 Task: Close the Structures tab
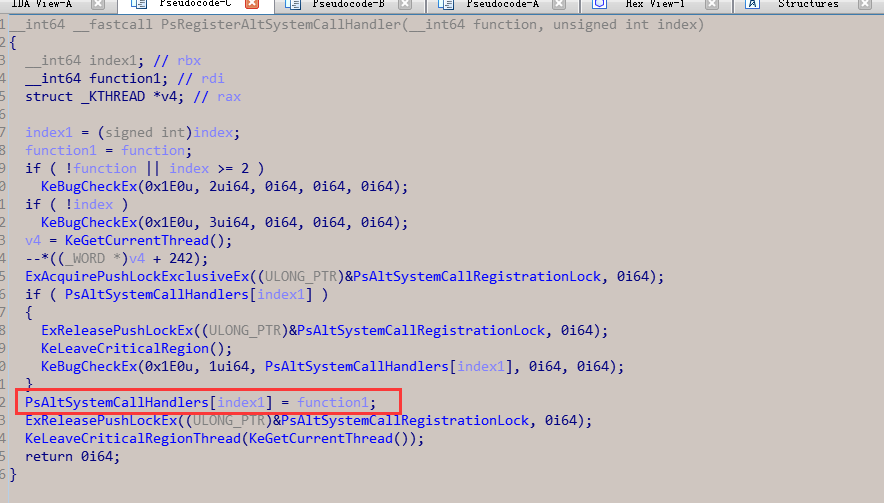tap(865, 5)
